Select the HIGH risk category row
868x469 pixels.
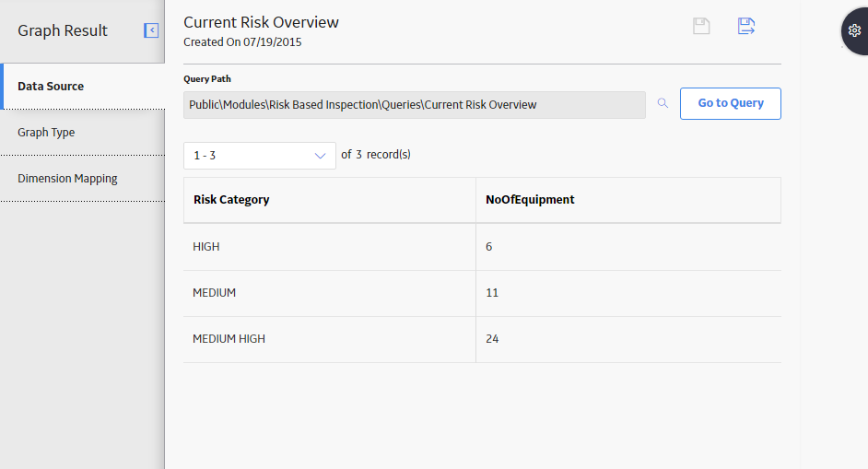482,247
